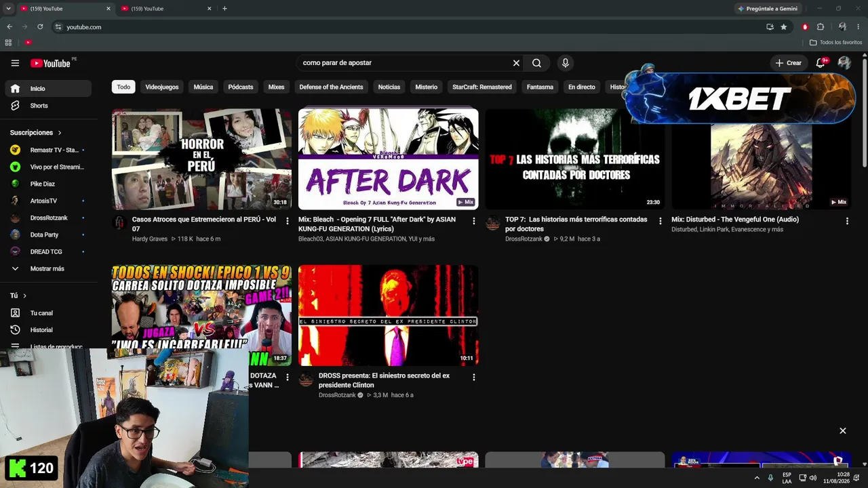View site information icon beside youtube.com

[58, 27]
